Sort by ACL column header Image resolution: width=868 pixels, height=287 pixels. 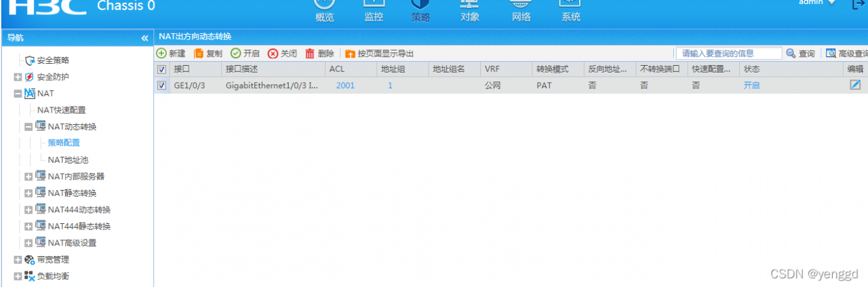351,69
